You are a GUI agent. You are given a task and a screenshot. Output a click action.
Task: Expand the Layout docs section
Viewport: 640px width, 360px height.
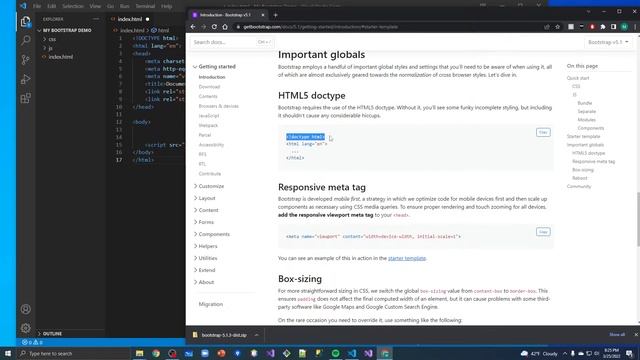click(x=204, y=198)
